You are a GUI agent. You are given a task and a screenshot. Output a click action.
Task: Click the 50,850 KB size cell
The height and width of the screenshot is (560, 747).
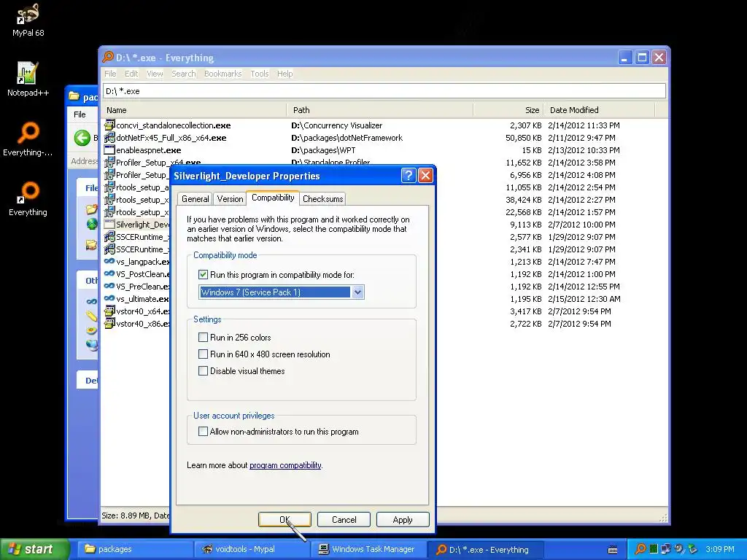[x=523, y=138]
